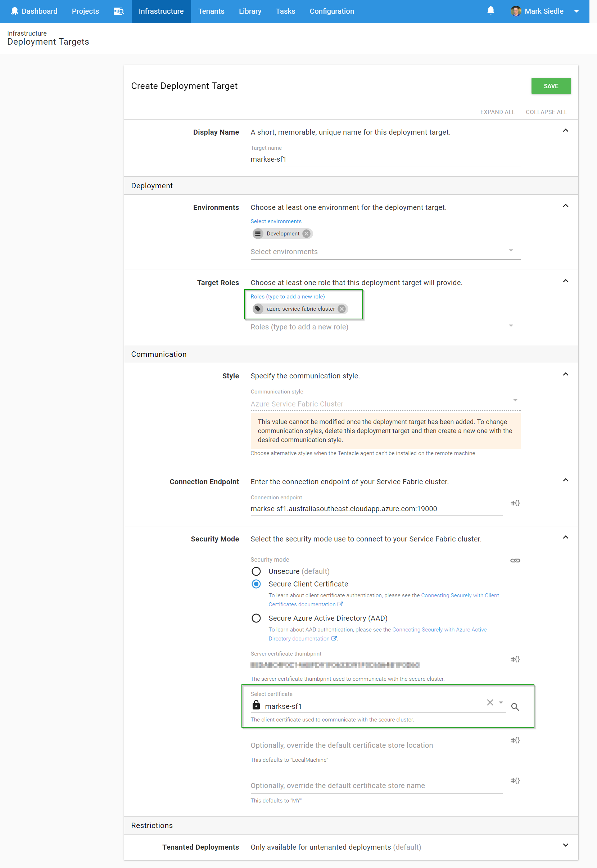The height and width of the screenshot is (868, 597).
Task: Choose Secure Azure Active Directory (AAD)
Action: point(256,618)
